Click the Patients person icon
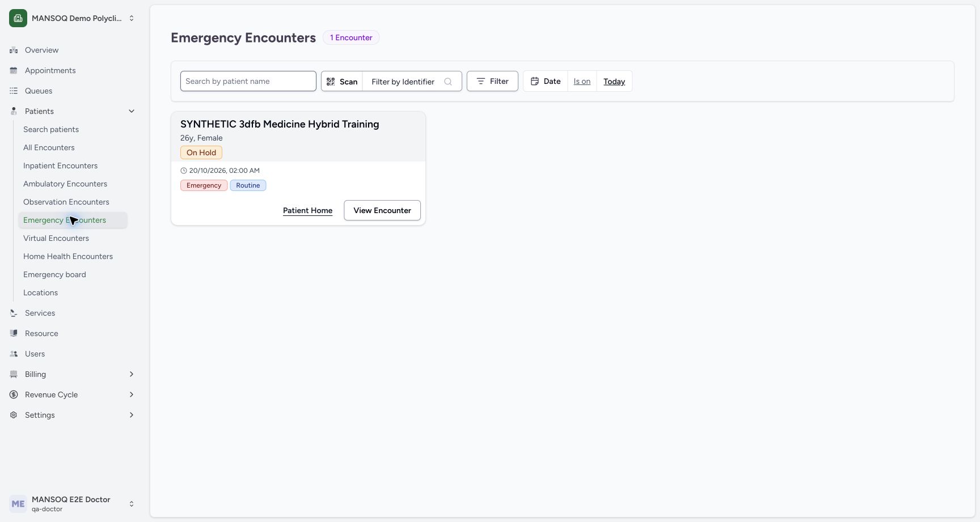 [x=14, y=111]
